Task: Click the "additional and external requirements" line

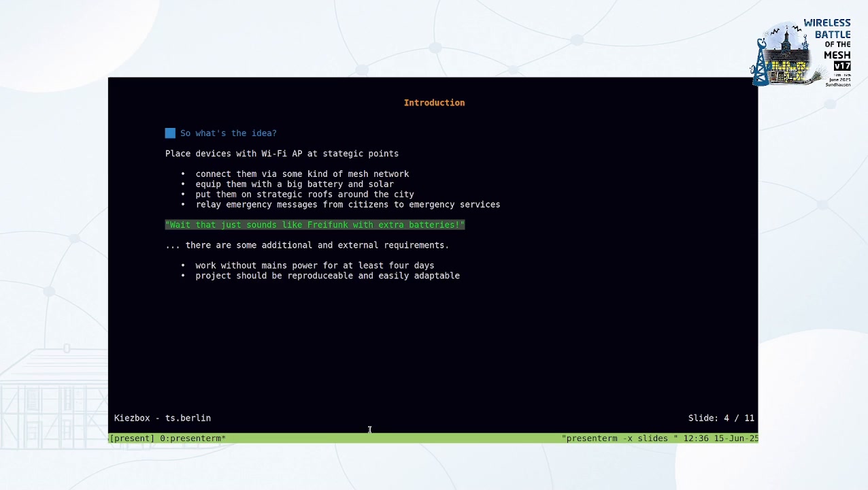Action: [307, 245]
